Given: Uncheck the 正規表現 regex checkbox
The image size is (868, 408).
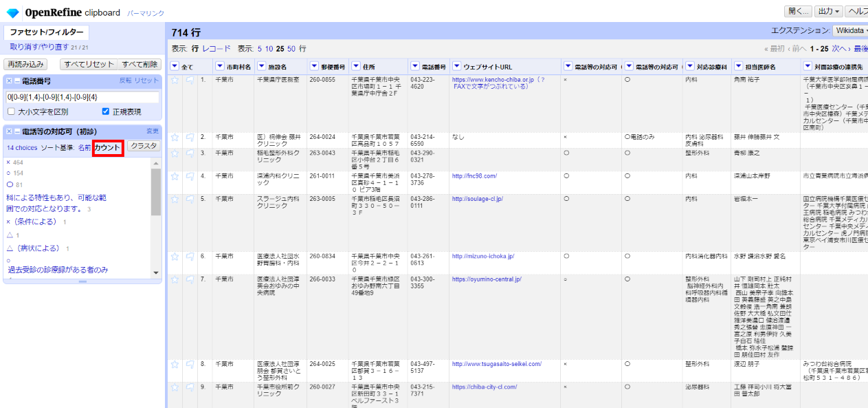Looking at the screenshot, I should click(x=106, y=111).
